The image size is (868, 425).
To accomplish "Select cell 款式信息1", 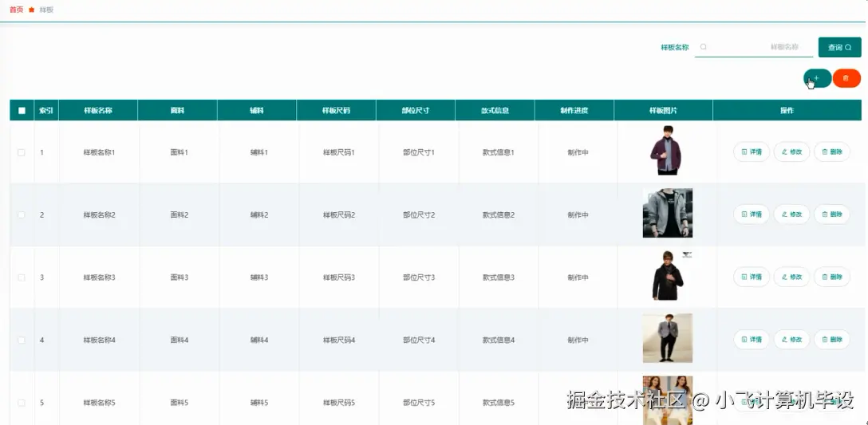I will coord(498,152).
